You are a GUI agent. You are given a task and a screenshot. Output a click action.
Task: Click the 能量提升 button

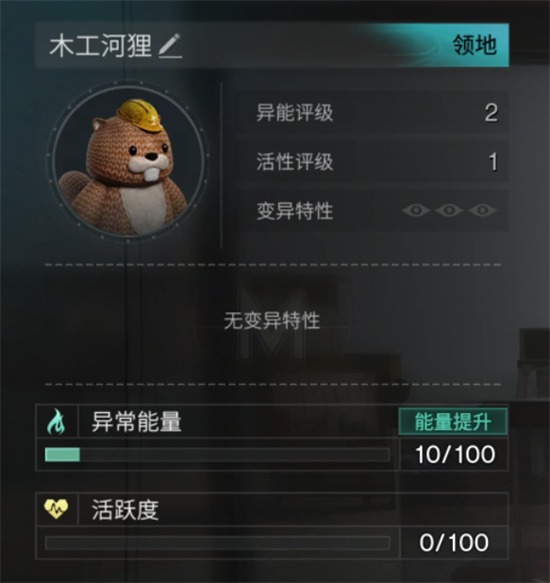[453, 422]
